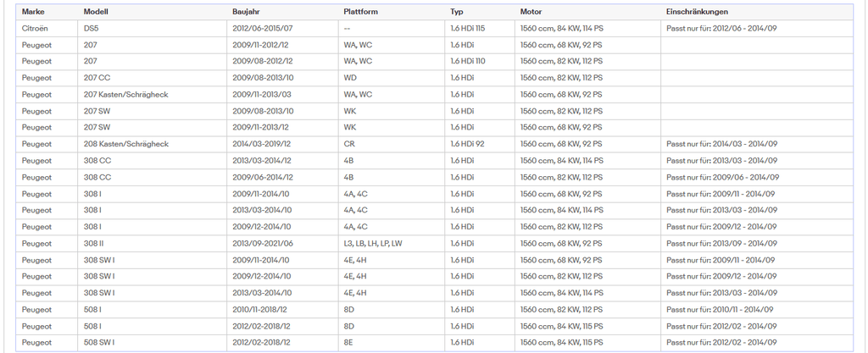Image resolution: width=868 pixels, height=353 pixels.
Task: Click 'Passt nur für: 2009/06 - 2014/09'
Action: pos(722,177)
